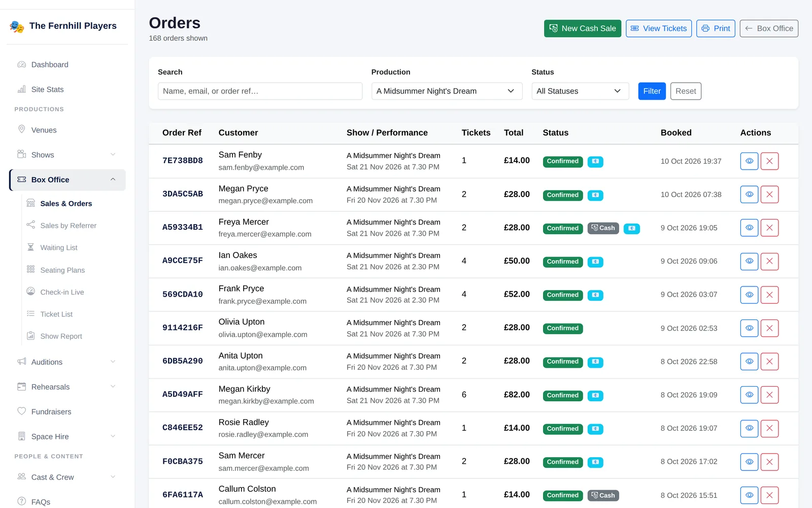Print the orders list

(x=716, y=28)
